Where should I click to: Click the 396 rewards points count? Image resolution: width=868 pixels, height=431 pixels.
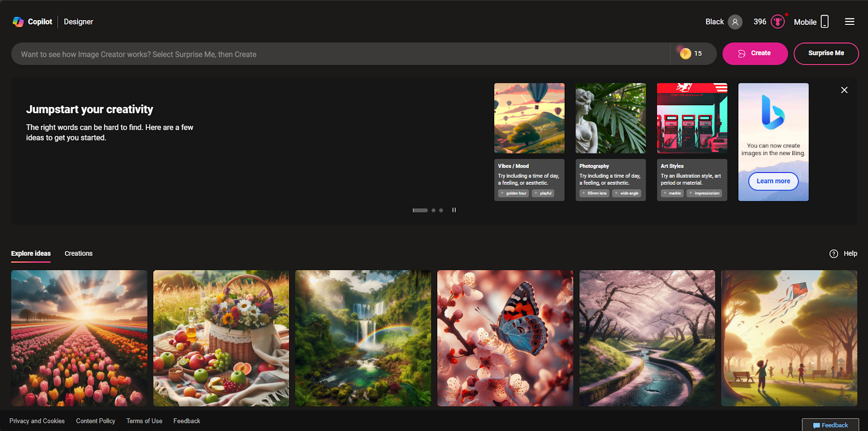pos(759,22)
